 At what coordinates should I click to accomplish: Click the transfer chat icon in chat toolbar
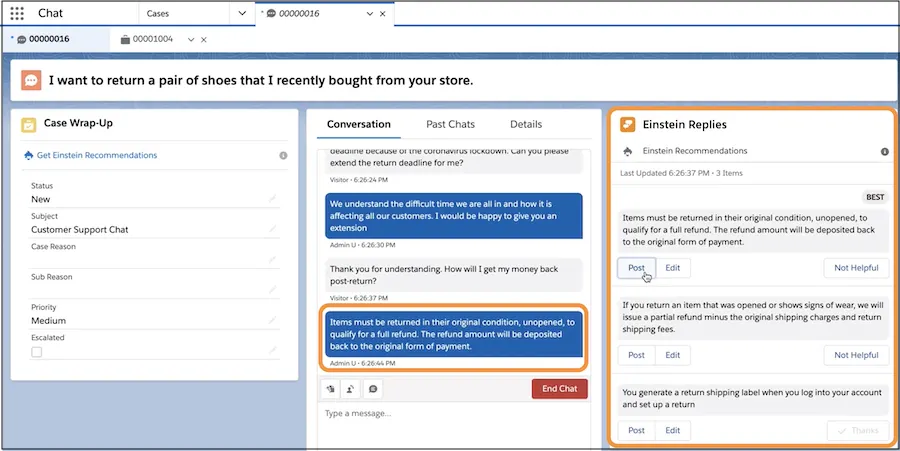351,389
